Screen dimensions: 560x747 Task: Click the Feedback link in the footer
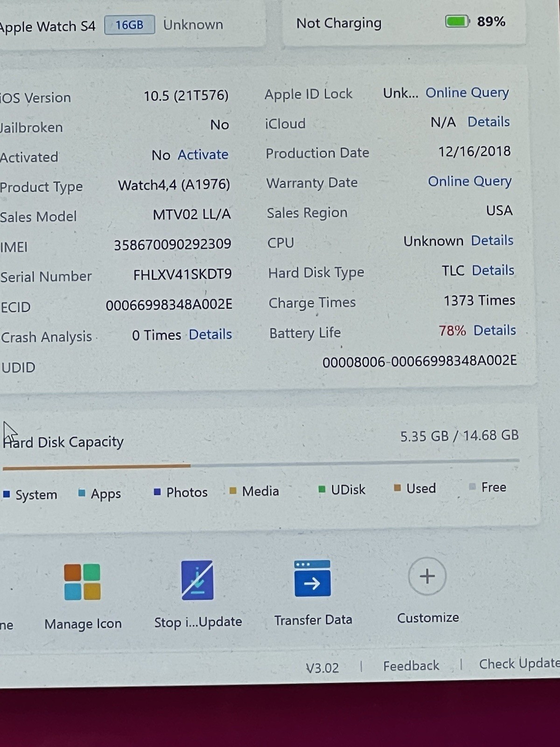(411, 666)
